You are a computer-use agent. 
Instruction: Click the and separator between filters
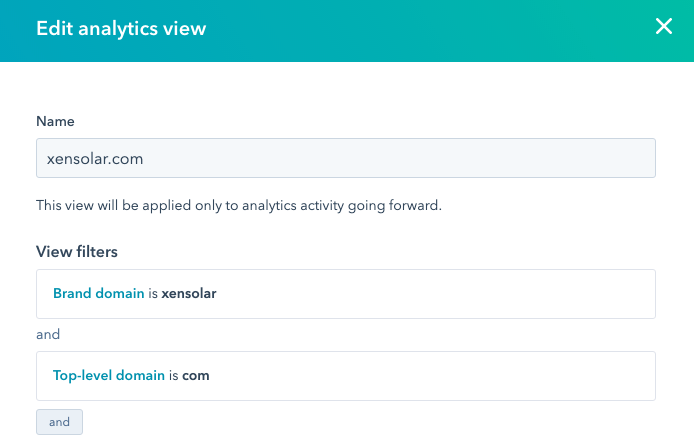(48, 335)
